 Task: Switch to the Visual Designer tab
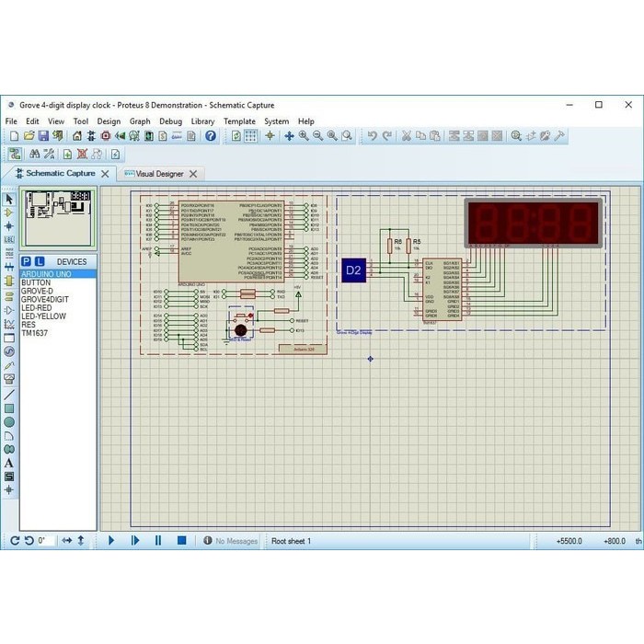159,174
